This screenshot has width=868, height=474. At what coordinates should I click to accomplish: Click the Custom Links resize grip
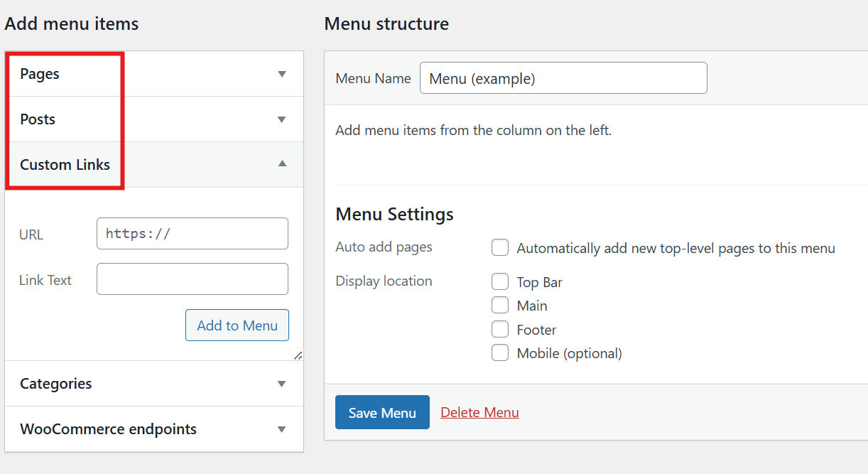(298, 355)
